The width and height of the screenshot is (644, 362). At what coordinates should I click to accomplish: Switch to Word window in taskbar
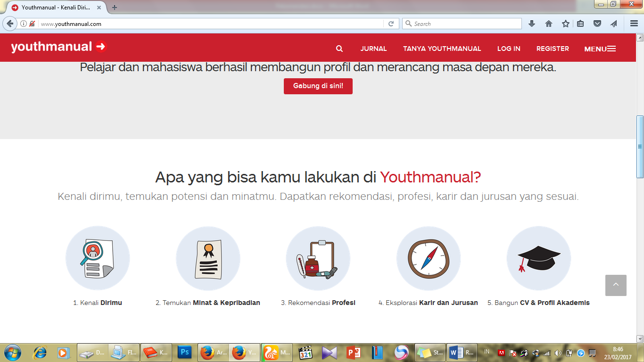click(461, 352)
